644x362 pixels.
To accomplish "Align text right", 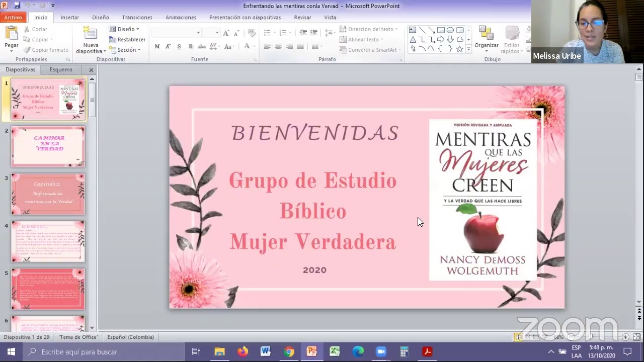I will pos(289,46).
